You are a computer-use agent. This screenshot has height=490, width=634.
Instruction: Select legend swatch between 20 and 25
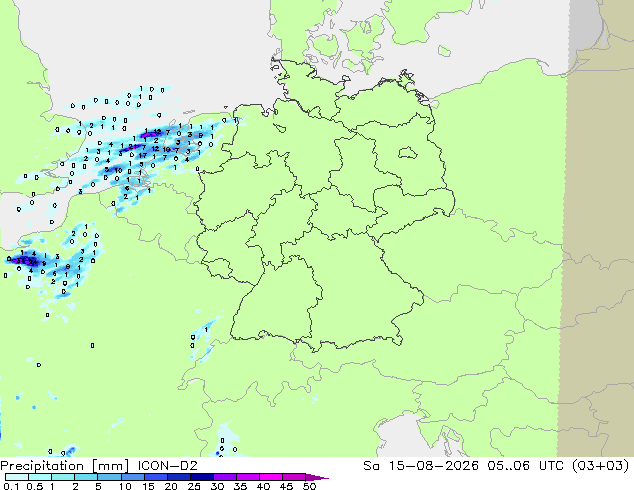tap(178, 477)
